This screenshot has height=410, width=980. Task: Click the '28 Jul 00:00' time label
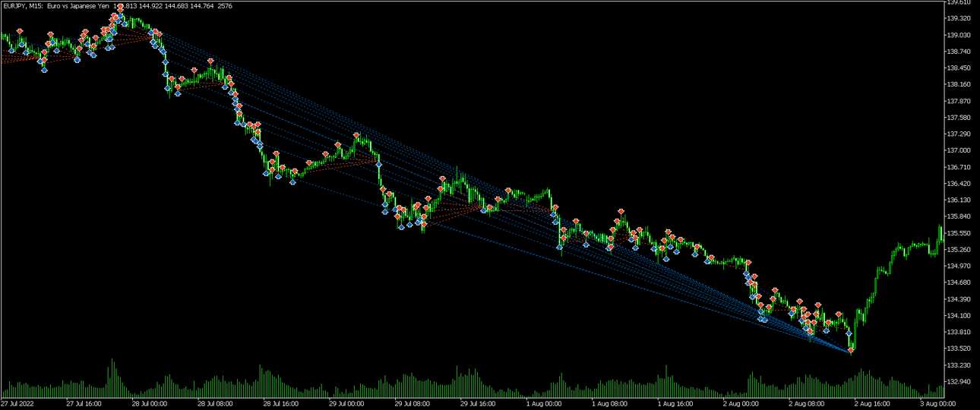[150, 404]
